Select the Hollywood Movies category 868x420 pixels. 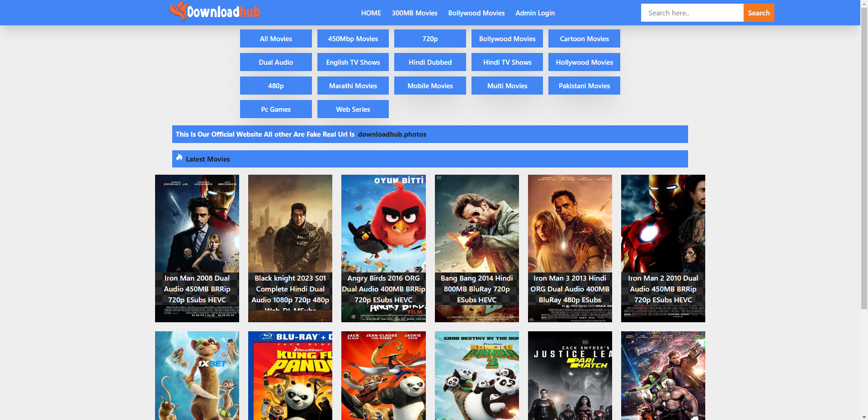tap(584, 62)
